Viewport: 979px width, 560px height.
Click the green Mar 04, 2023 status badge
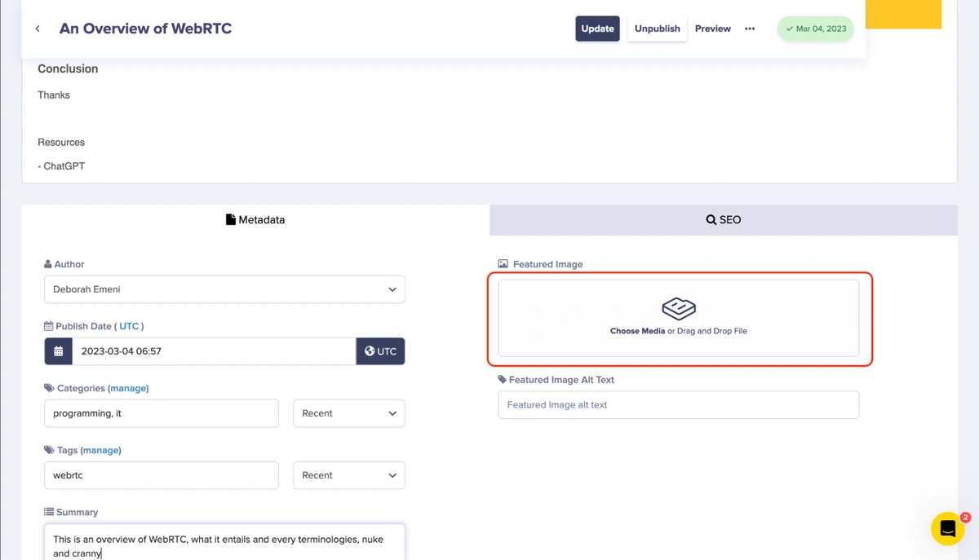click(815, 29)
